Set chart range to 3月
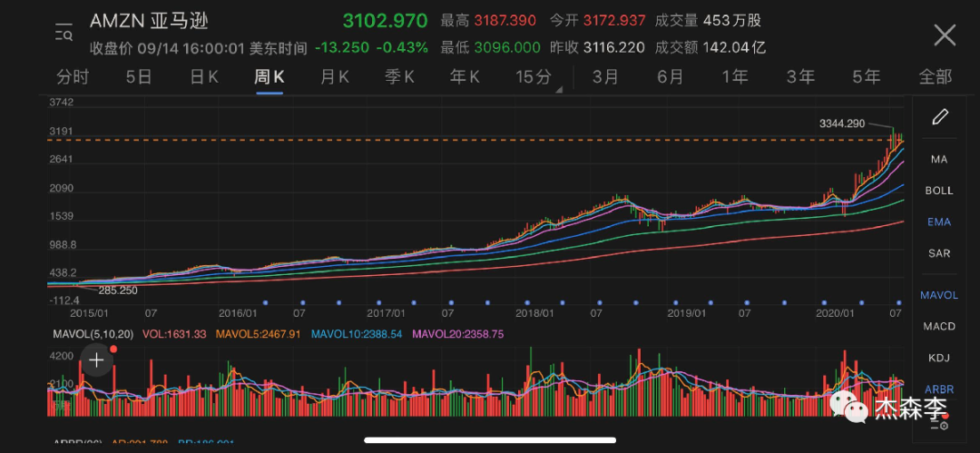980x453 pixels. click(605, 77)
